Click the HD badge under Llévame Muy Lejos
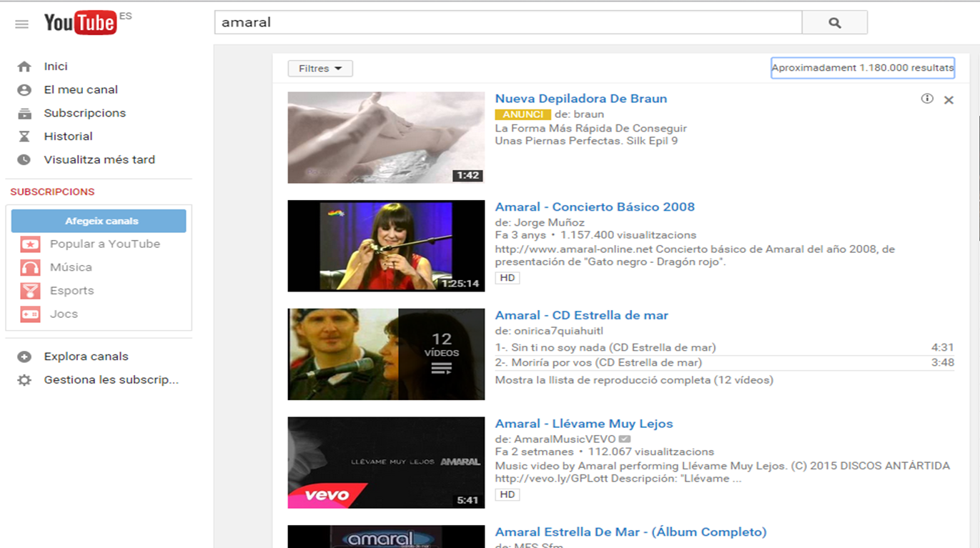This screenshot has height=548, width=980. point(508,494)
